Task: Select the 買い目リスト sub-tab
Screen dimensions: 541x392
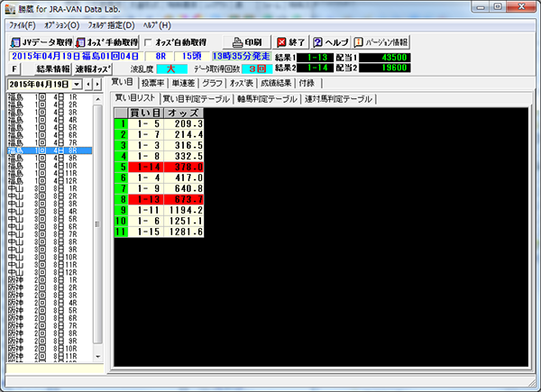Action: pyautogui.click(x=135, y=98)
